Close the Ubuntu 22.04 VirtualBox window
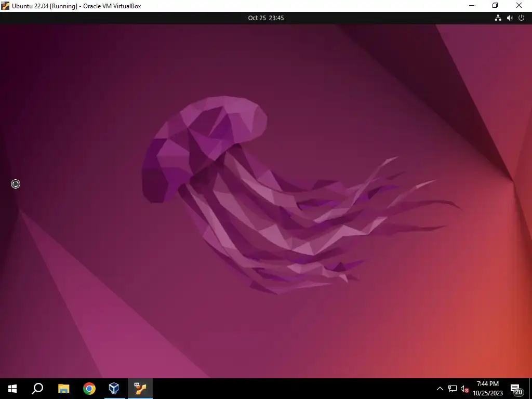This screenshot has height=399, width=532. (519, 6)
